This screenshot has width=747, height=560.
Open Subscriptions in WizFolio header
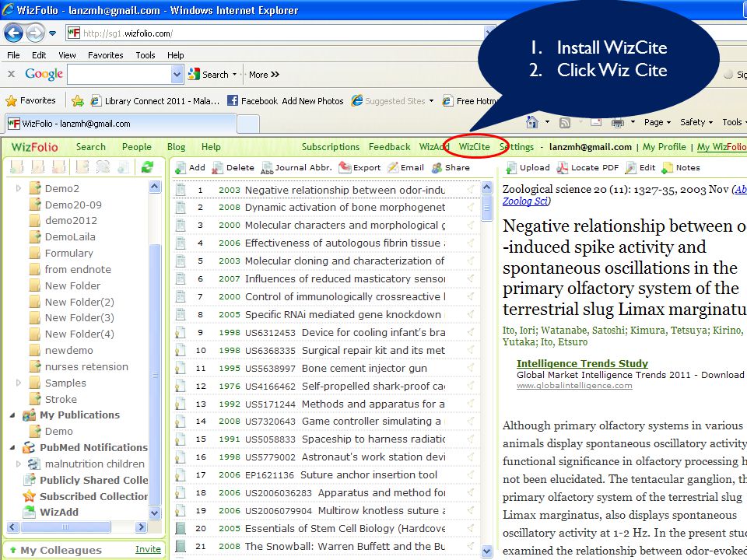[x=330, y=147]
